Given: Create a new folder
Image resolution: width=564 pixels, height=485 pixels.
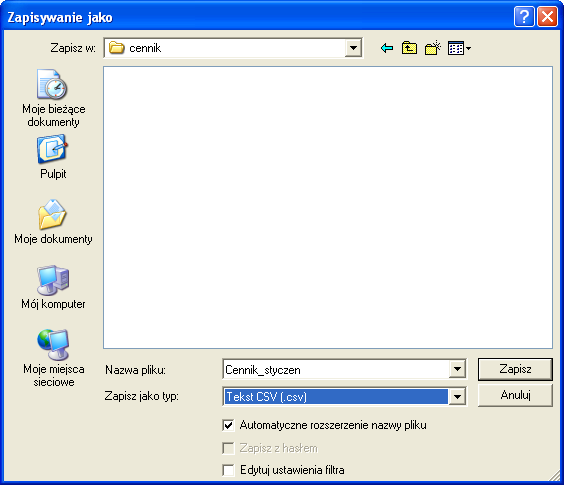Looking at the screenshot, I should [432, 48].
